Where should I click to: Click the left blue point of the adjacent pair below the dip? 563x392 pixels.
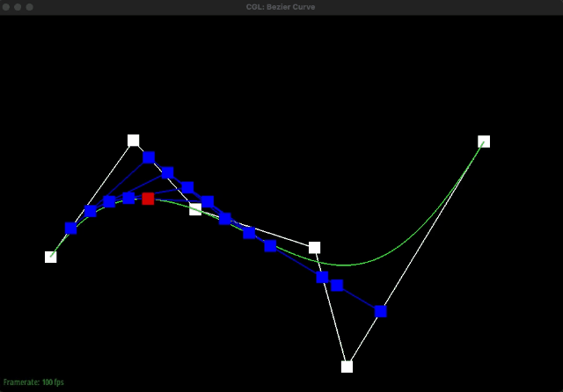coord(322,278)
